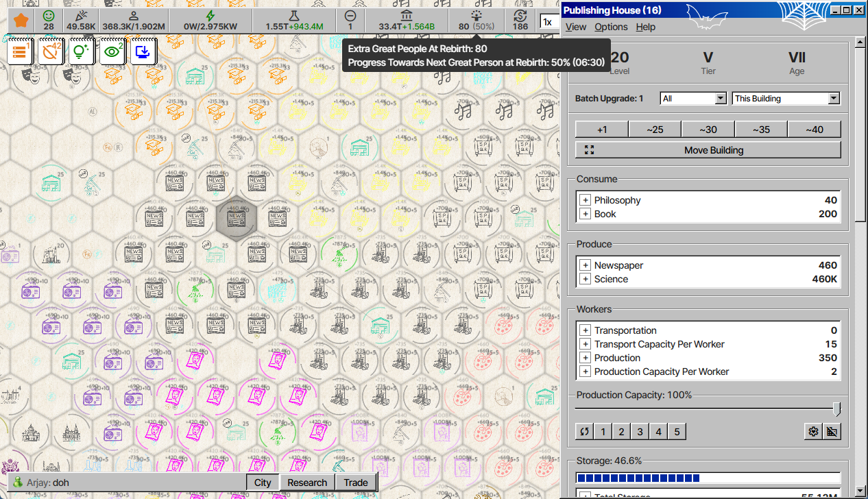Image resolution: width=868 pixels, height=499 pixels.
Task: Click the +1 upgrade button
Action: 601,130
